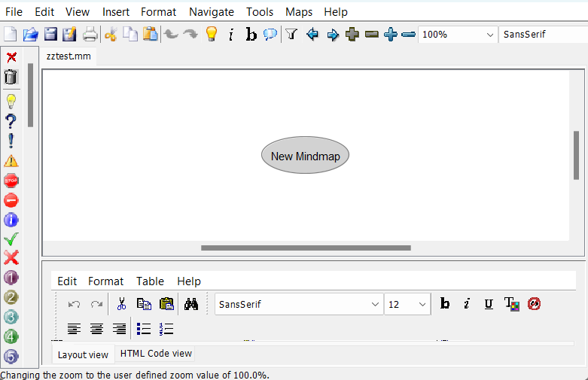Add the yellow lightbulb idea icon from sidebar

11,101
